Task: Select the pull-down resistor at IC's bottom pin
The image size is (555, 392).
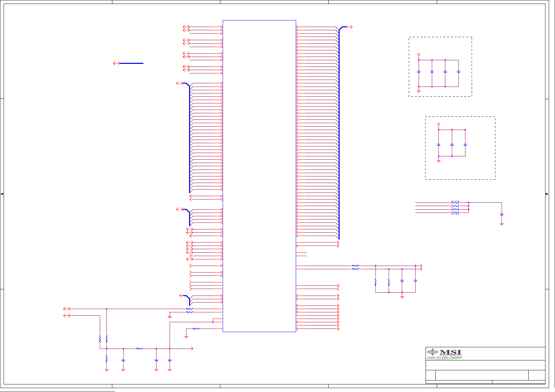Action: pyautogui.click(x=196, y=328)
